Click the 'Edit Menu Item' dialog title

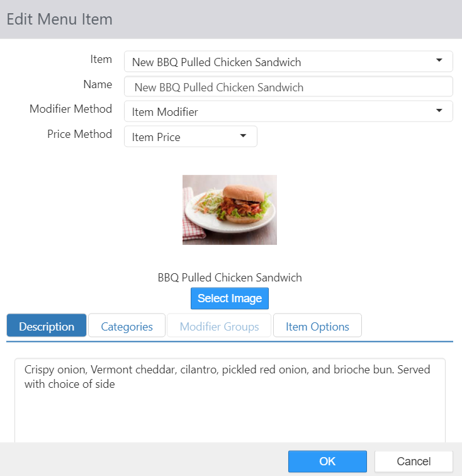point(59,19)
